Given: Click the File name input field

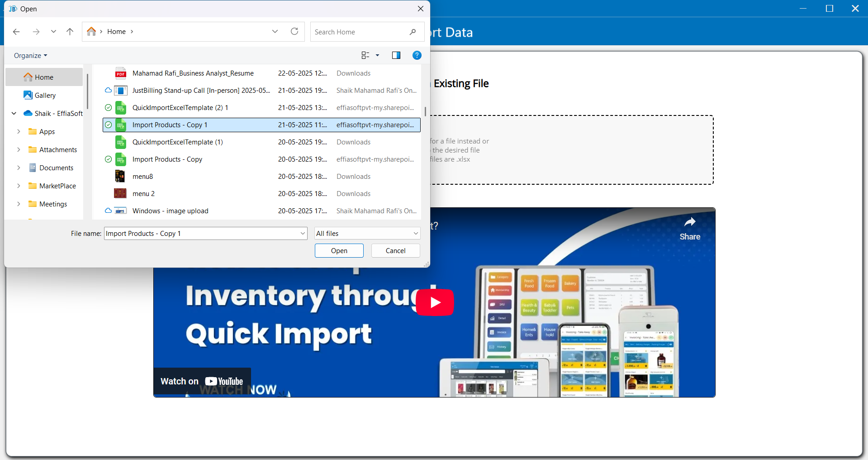Looking at the screenshot, I should (x=201, y=234).
